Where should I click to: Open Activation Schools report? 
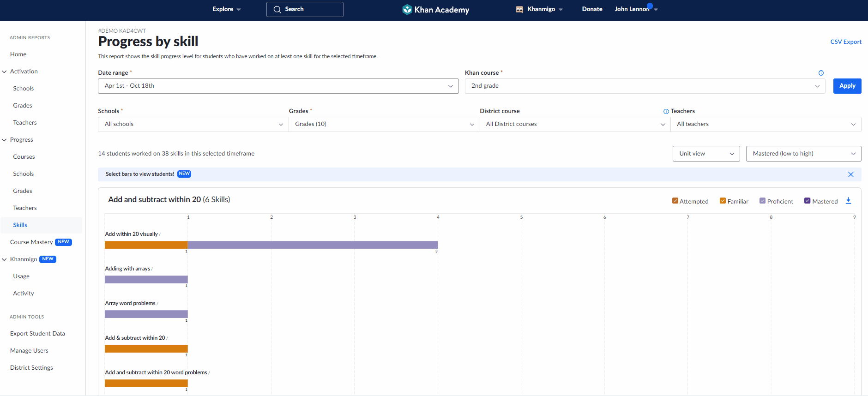[24, 89]
